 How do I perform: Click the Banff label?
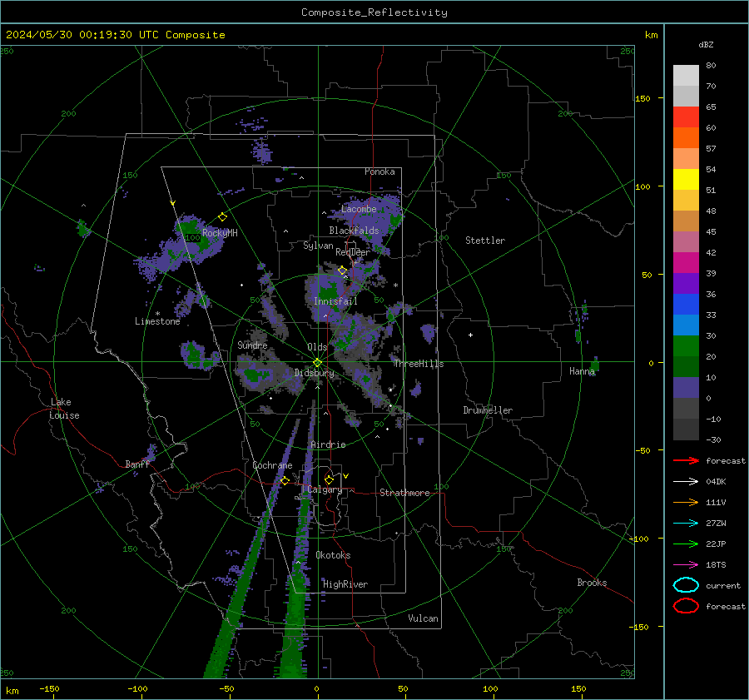137,464
